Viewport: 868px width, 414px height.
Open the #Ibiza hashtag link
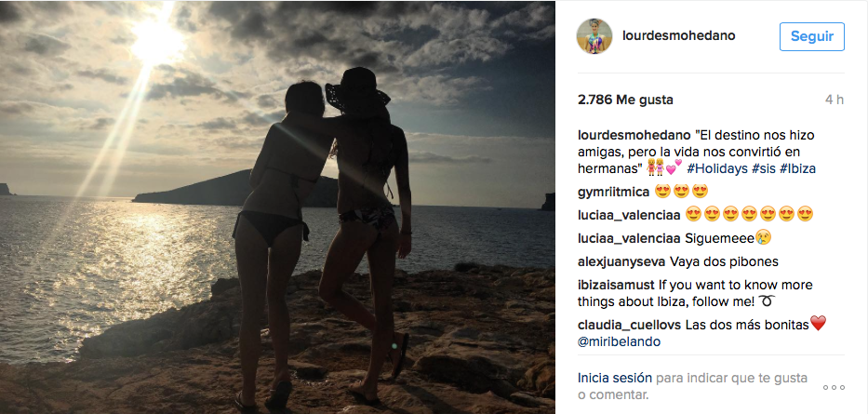coord(797,168)
